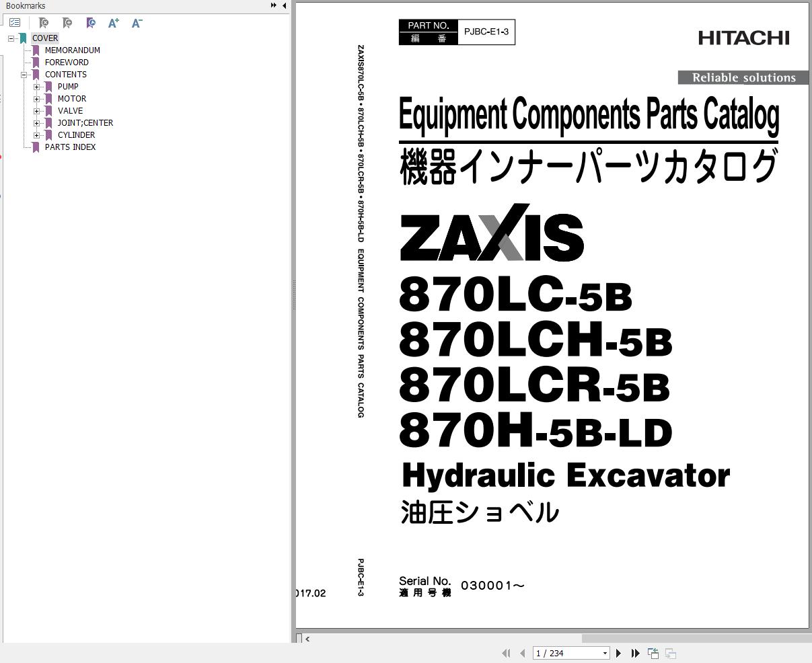Screen dimensions: 812x663
Task: Jump to the last page
Action: tap(636, 653)
